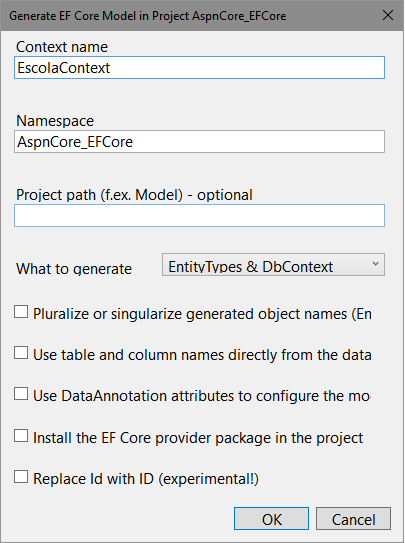Click the Use DataAnnotation attributes label text
The width and height of the screenshot is (405, 543).
202,396
